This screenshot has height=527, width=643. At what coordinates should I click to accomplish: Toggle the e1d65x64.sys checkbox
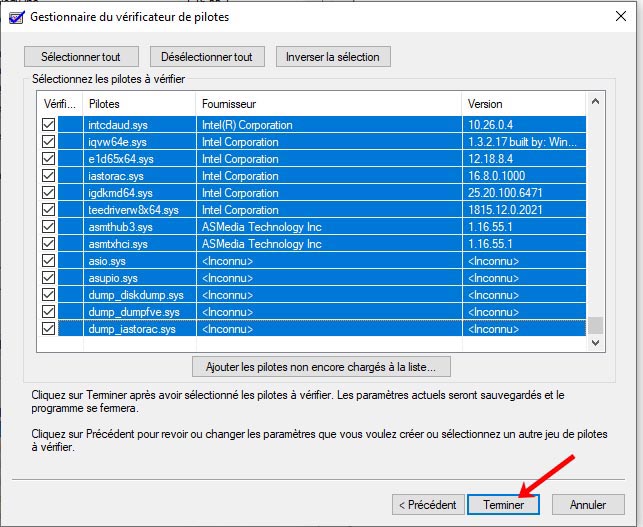tap(48, 159)
